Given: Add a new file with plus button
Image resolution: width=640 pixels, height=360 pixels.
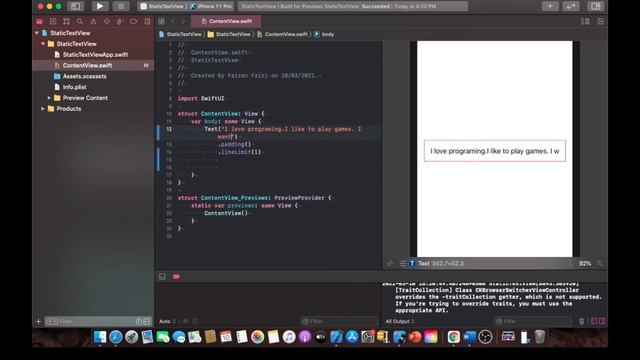Looking at the screenshot, I should tap(38, 322).
